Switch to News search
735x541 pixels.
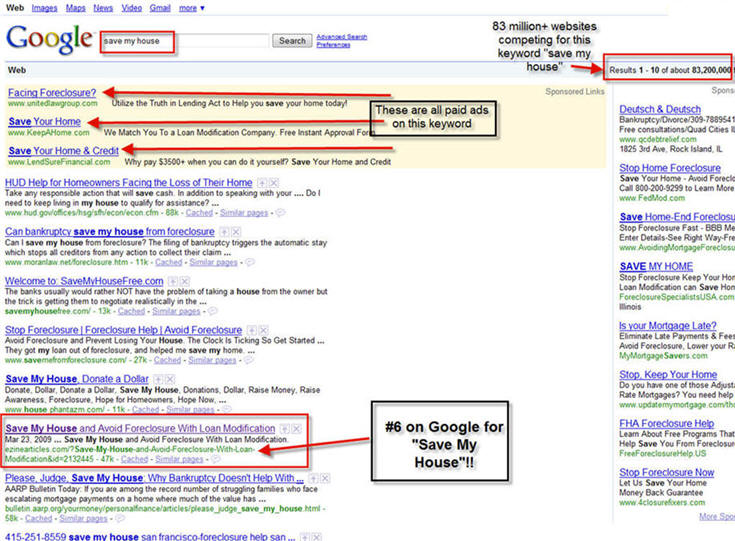tap(103, 8)
